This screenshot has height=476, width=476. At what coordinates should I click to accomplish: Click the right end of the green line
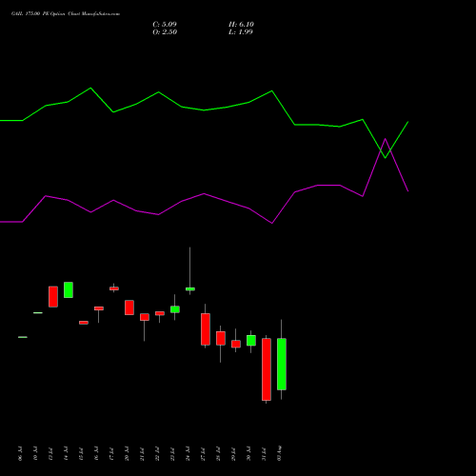[x=408, y=122]
